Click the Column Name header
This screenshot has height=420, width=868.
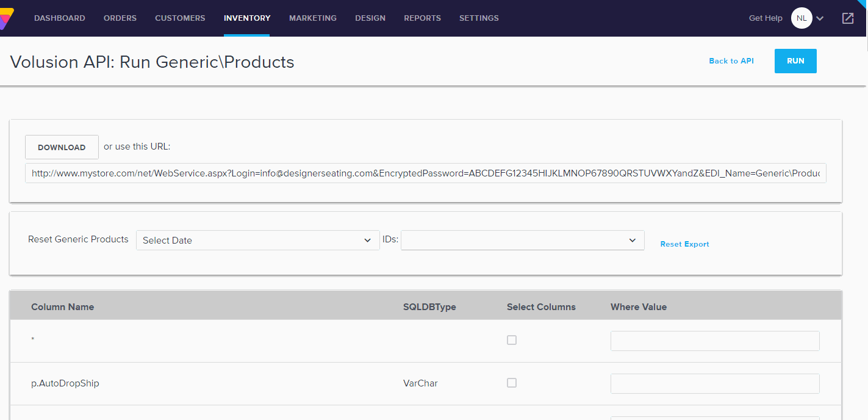(63, 307)
